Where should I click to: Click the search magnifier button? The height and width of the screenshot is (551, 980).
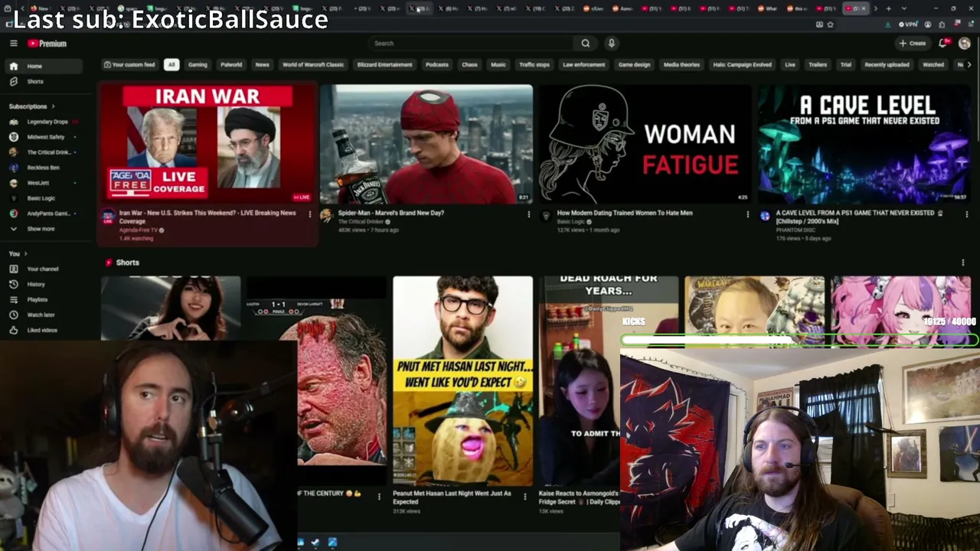(x=586, y=44)
